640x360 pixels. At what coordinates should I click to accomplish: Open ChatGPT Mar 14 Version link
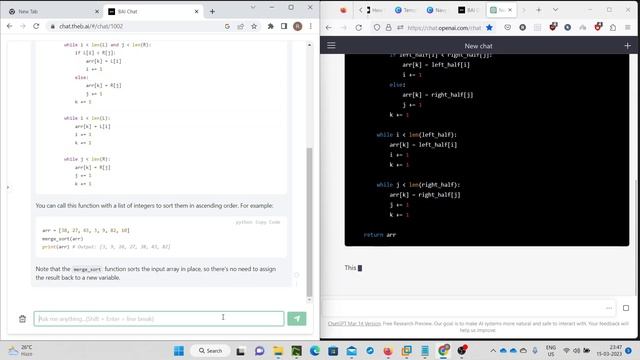[354, 323]
